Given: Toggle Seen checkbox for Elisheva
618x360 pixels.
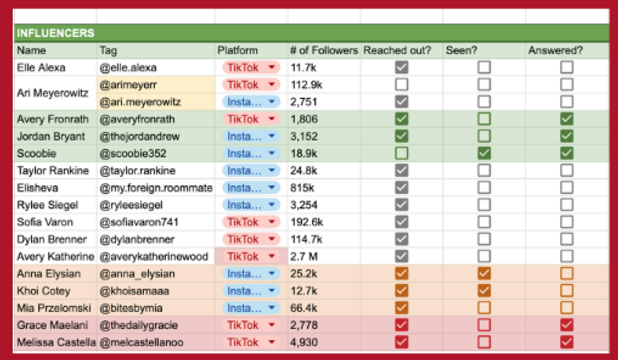Looking at the screenshot, I should coord(484,187).
